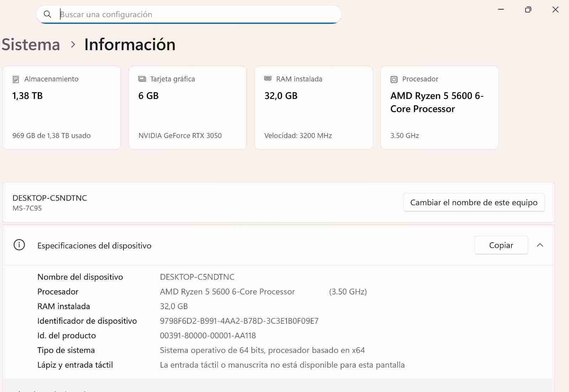The image size is (569, 392).
Task: Click the Procesador chip icon
Action: point(394,79)
